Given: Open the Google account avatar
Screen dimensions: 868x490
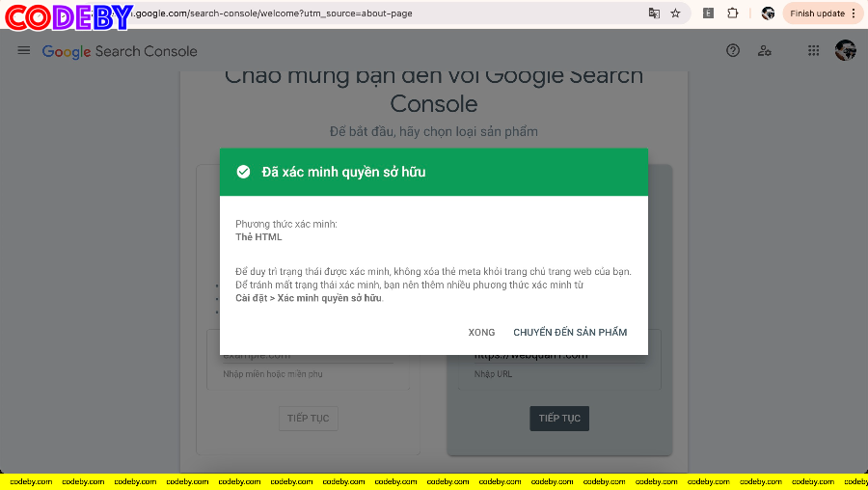Looking at the screenshot, I should tap(845, 50).
